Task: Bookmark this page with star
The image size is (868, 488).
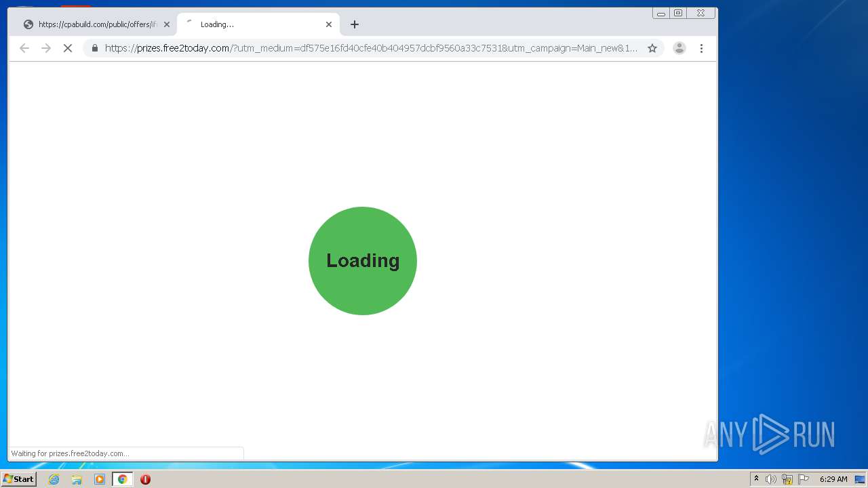Action: click(652, 48)
